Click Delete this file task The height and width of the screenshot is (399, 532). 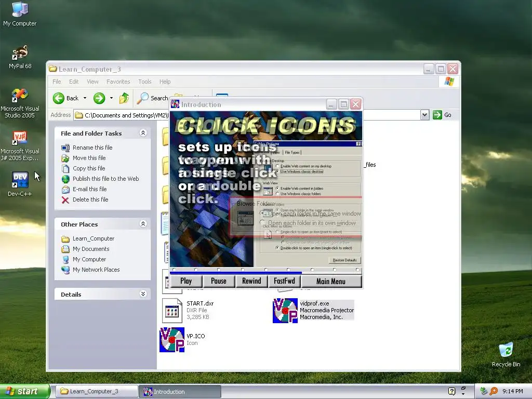point(90,199)
